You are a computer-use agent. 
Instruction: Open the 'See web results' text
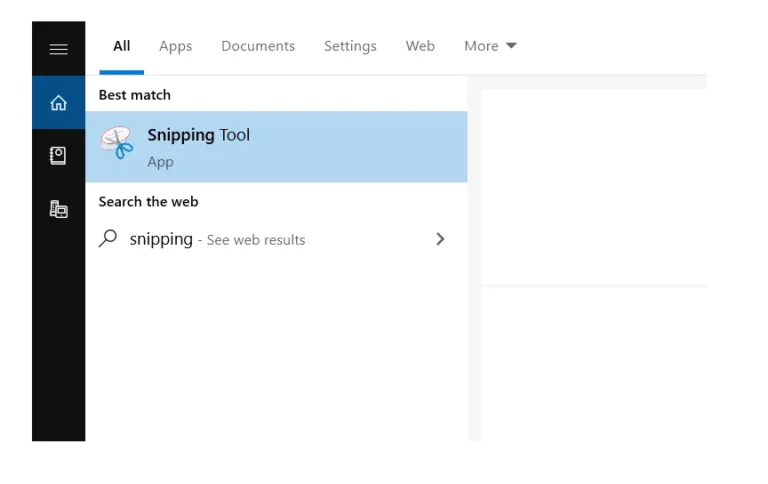tap(256, 240)
